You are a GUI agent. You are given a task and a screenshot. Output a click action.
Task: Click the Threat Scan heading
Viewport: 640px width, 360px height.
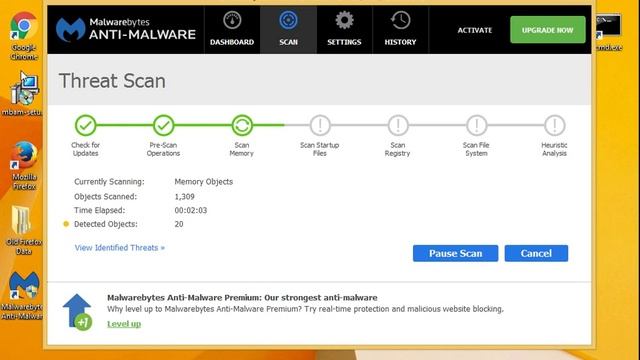pos(112,81)
